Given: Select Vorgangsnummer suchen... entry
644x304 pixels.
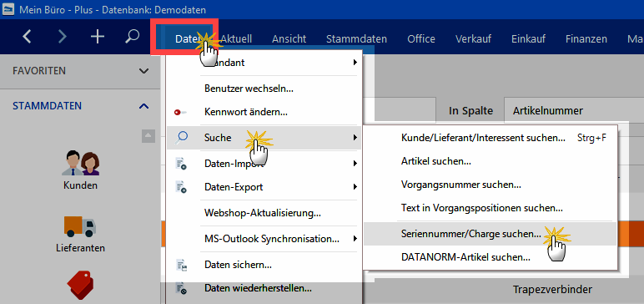Looking at the screenshot, I should [x=491, y=185].
